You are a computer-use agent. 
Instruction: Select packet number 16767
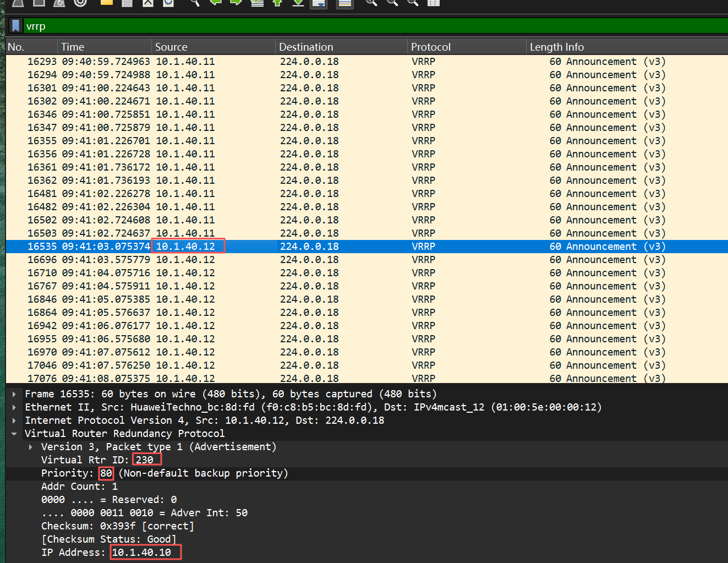tap(366, 286)
